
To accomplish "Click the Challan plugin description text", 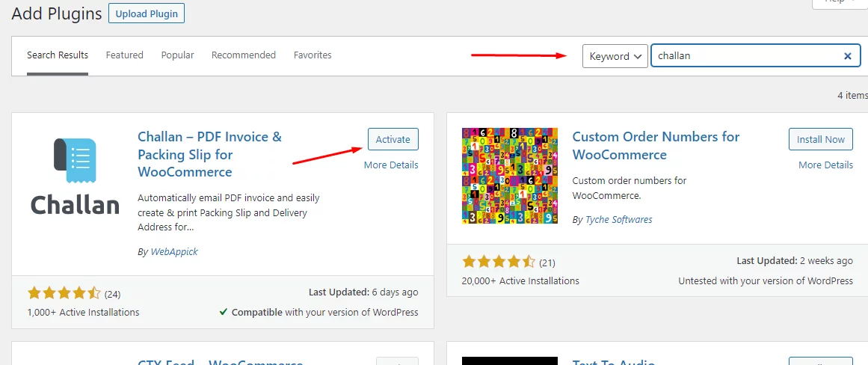I will [x=229, y=212].
